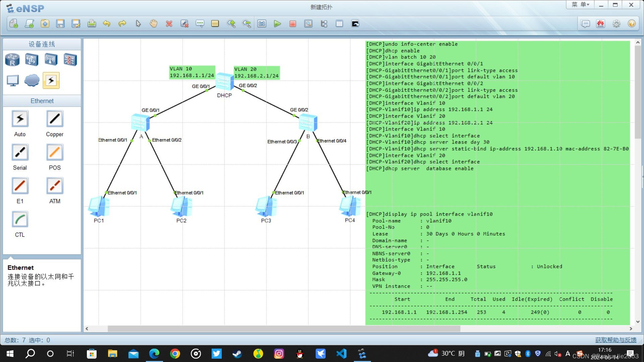Screen dimensions: 644x362
Task: Open the settings gear icon
Action: (x=616, y=24)
